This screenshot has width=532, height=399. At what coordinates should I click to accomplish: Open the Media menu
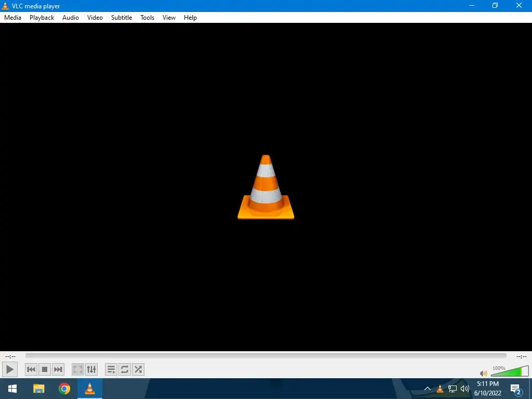click(12, 18)
